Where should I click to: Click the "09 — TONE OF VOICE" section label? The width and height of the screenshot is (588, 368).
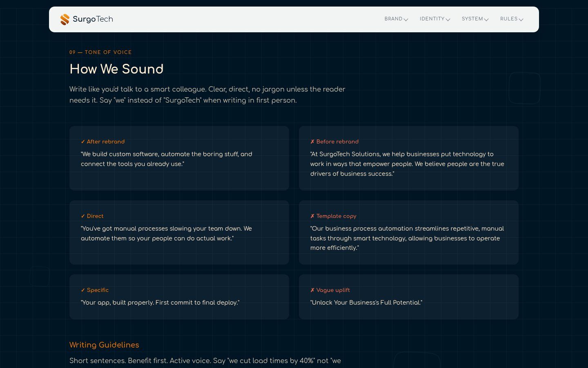(x=100, y=52)
